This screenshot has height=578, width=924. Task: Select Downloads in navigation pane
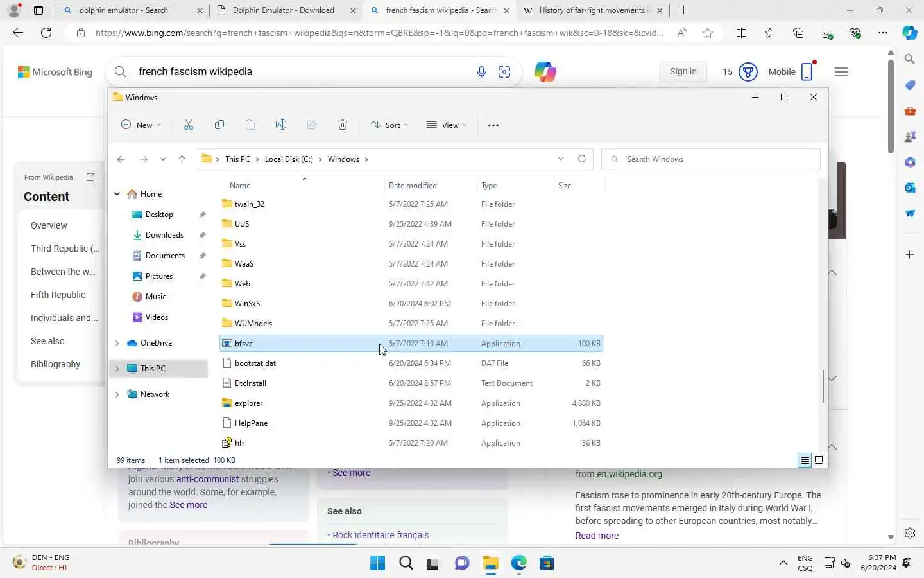tap(164, 235)
